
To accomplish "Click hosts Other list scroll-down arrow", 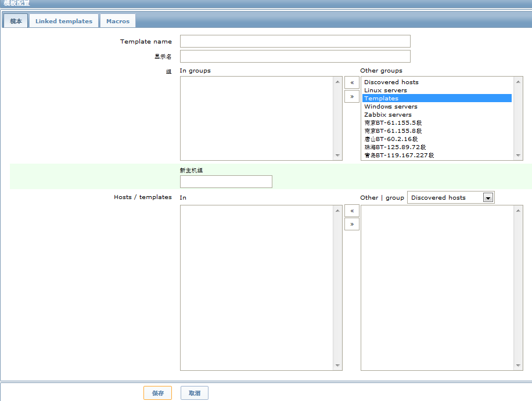I will pos(518,366).
